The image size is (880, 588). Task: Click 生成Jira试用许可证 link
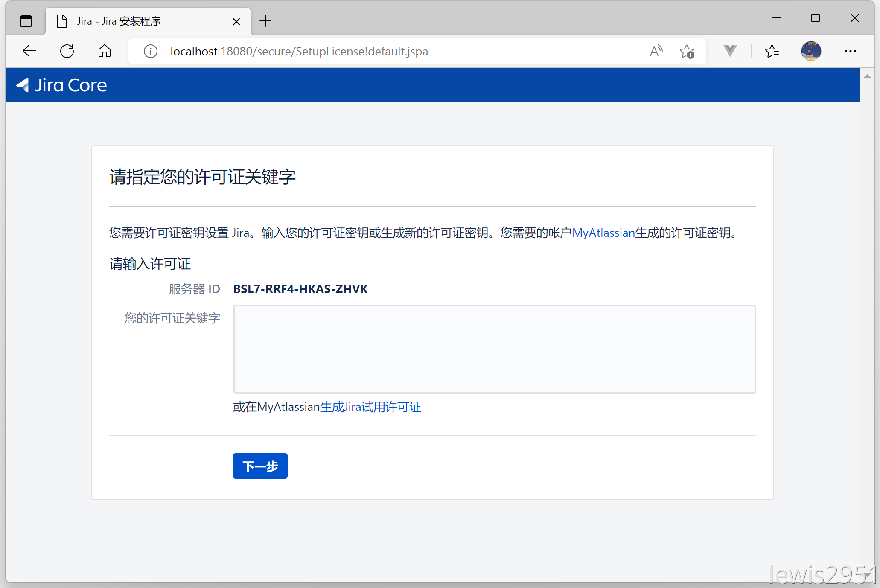(x=370, y=407)
